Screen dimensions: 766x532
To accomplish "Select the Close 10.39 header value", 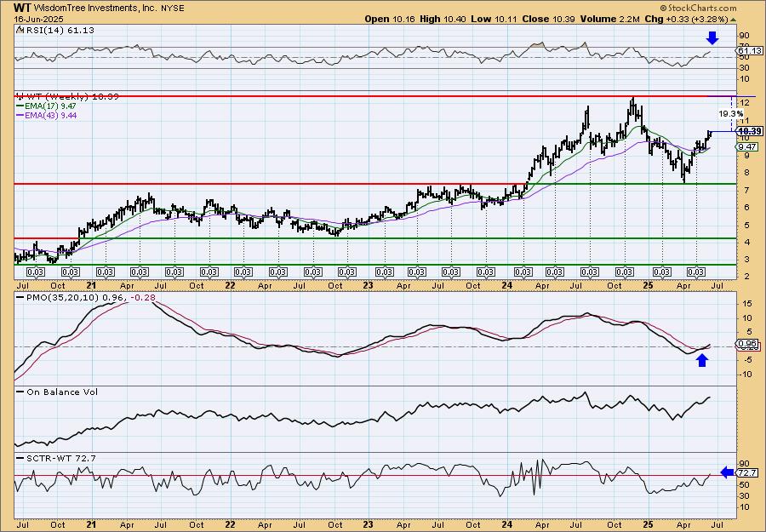I will tap(549, 19).
